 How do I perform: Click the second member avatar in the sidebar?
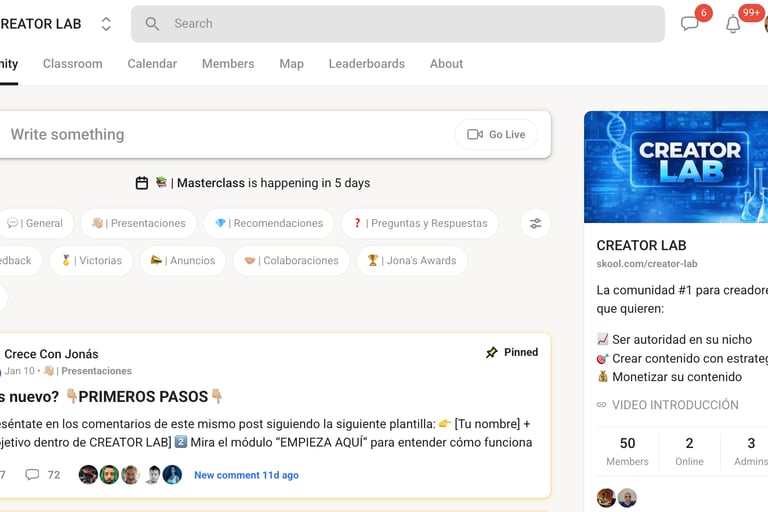pyautogui.click(x=627, y=498)
